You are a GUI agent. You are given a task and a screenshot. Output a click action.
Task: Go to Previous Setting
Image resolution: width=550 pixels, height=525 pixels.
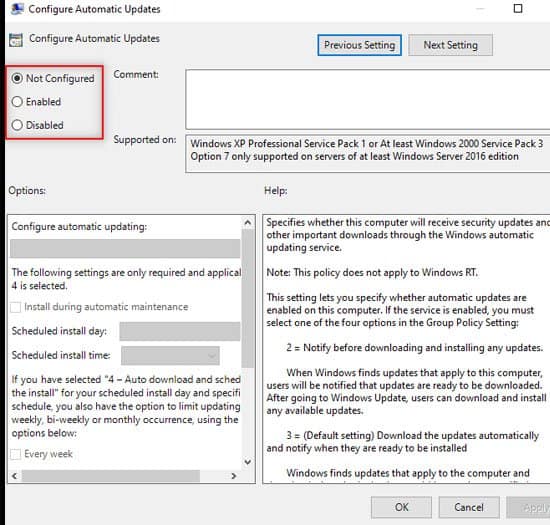(359, 45)
